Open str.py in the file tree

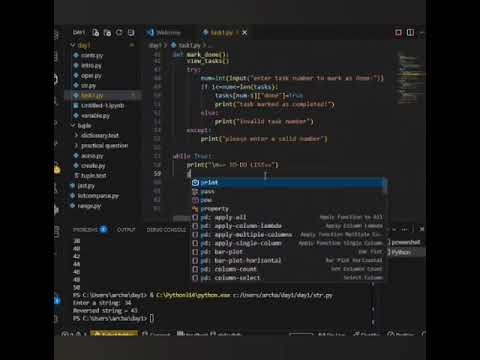click(88, 86)
